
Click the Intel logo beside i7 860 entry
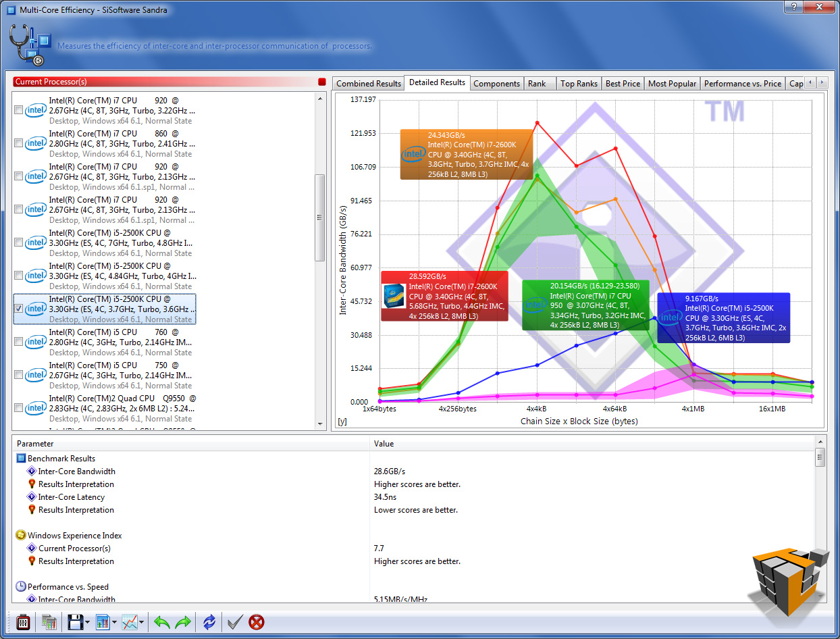[36, 143]
